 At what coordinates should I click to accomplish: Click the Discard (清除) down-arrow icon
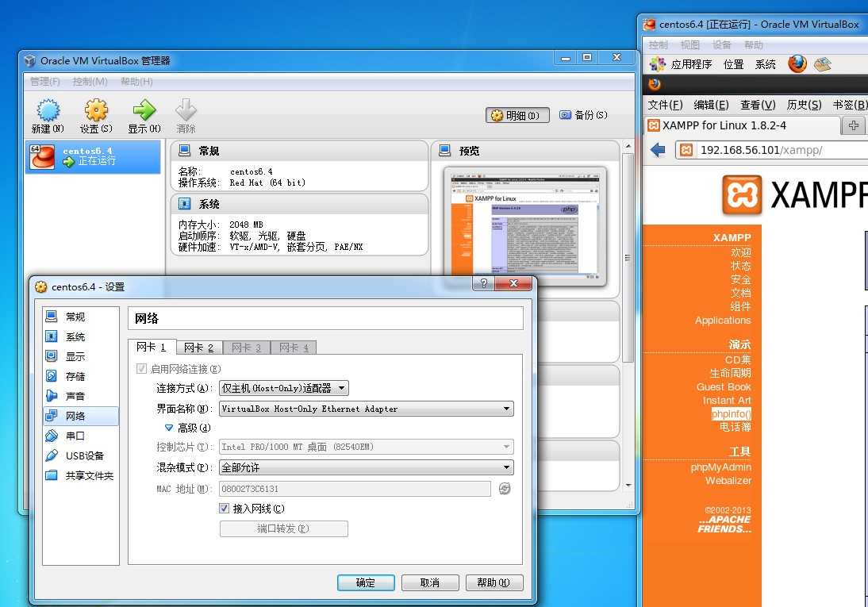click(186, 110)
